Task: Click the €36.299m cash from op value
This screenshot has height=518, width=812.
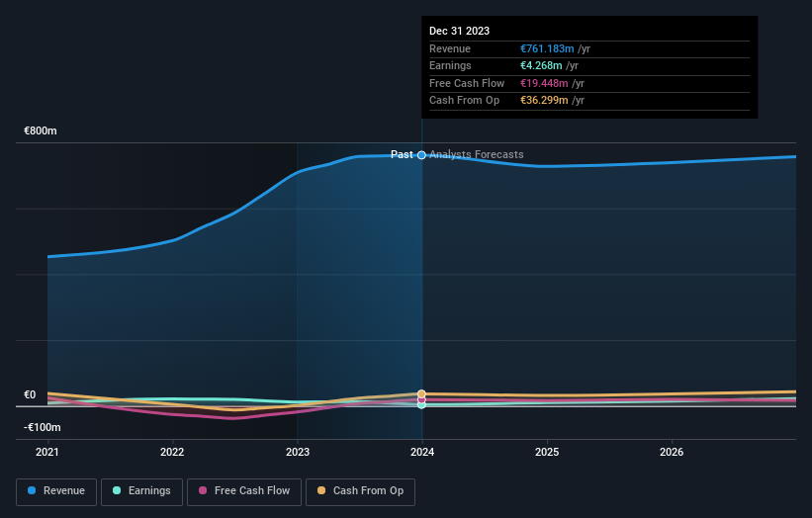Action: [544, 101]
